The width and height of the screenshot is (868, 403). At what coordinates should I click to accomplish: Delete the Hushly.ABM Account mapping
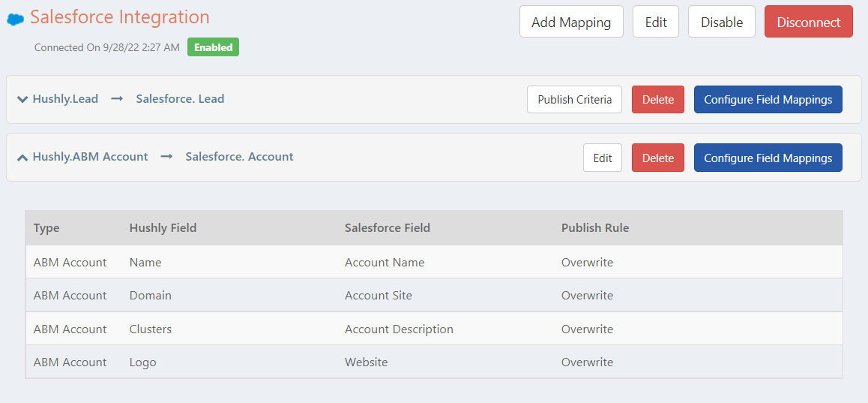(x=658, y=158)
